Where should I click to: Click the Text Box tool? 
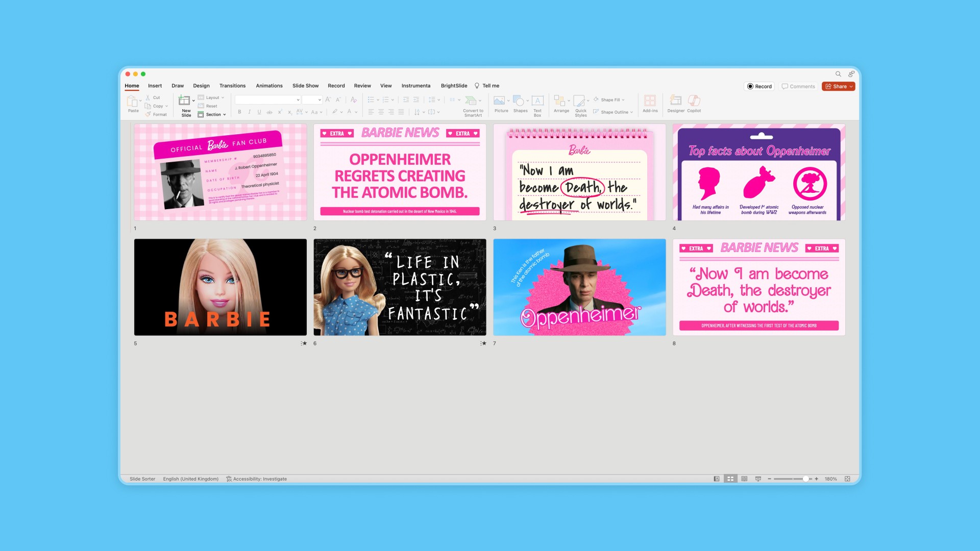pos(537,101)
